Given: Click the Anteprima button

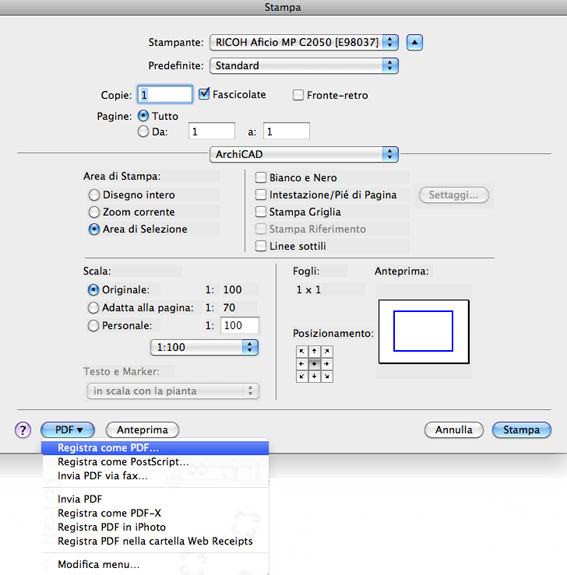Looking at the screenshot, I should (x=142, y=430).
